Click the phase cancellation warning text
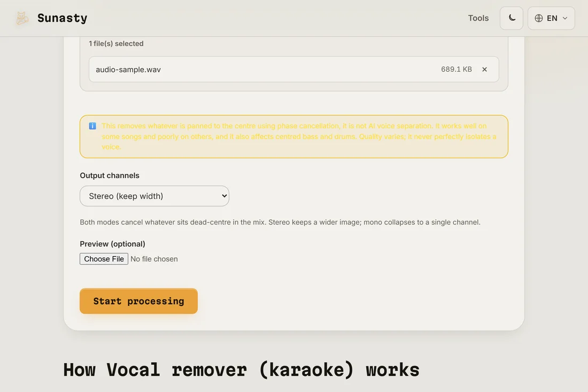The height and width of the screenshot is (392, 588). click(x=299, y=136)
